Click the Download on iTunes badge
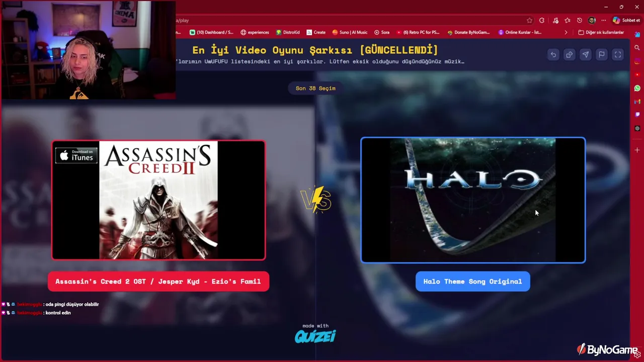Image resolution: width=644 pixels, height=362 pixels. tap(76, 155)
